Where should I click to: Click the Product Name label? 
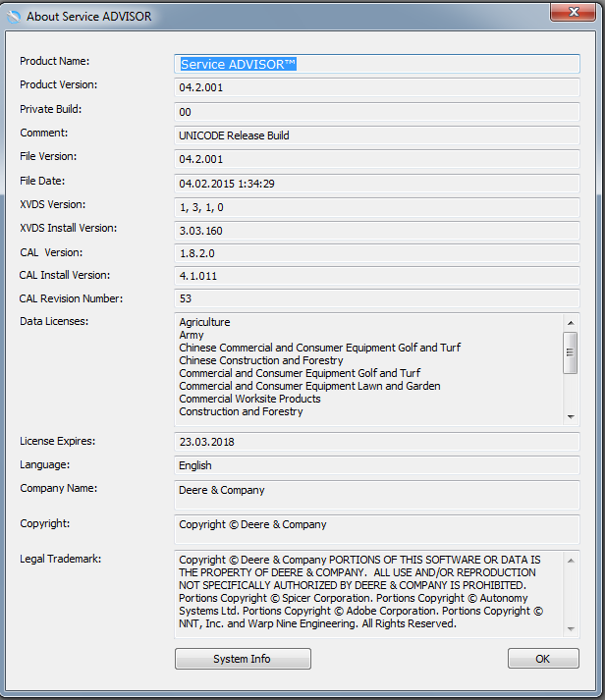[54, 61]
